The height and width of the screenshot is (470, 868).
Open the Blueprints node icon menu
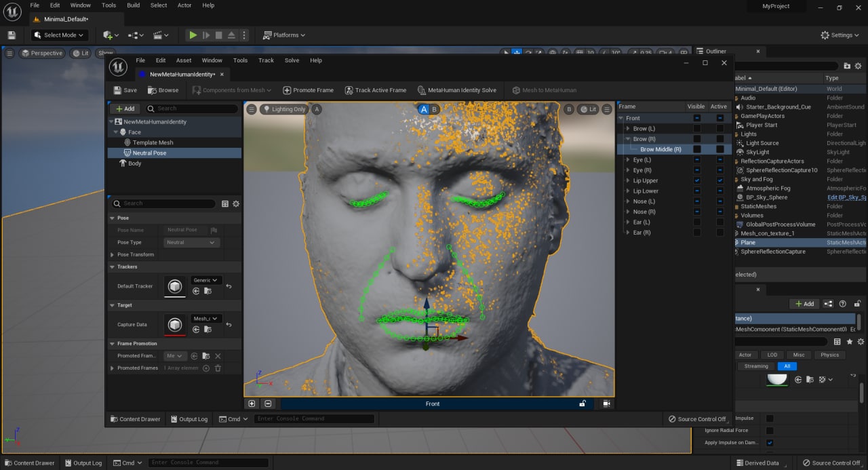[x=136, y=35]
